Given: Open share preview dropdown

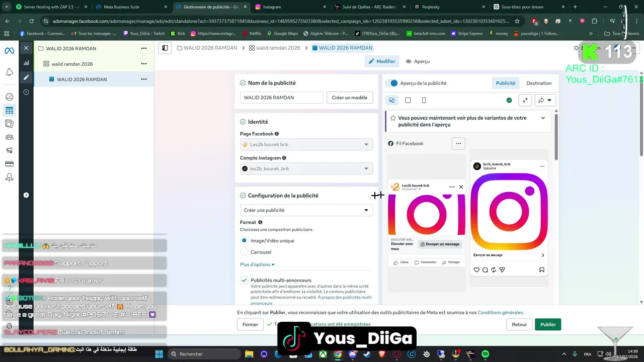Looking at the screenshot, I should (x=545, y=100).
